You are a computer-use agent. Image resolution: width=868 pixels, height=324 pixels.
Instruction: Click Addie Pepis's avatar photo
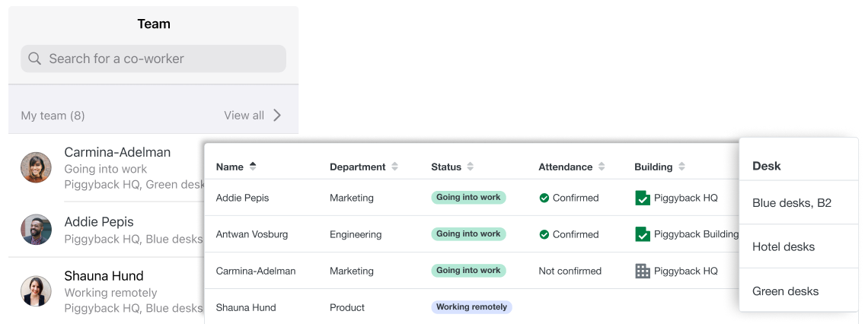tap(36, 230)
